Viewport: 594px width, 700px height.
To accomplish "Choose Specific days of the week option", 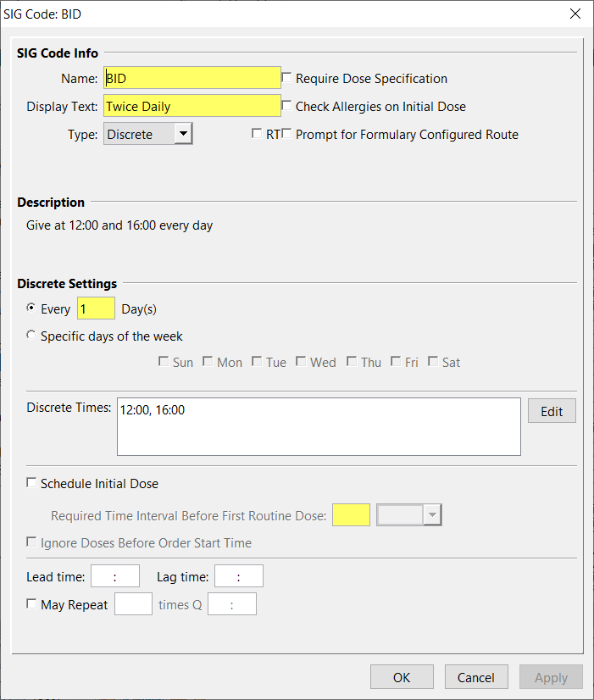I will tap(32, 336).
